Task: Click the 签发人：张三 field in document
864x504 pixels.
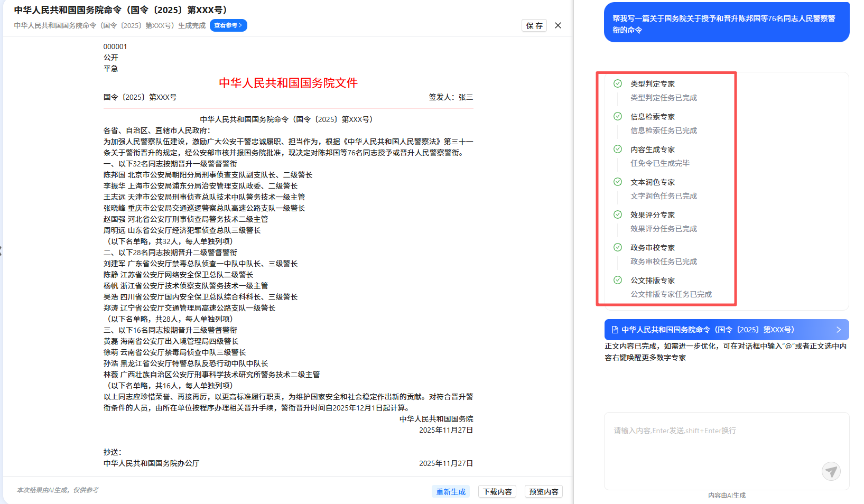Action: (x=450, y=97)
